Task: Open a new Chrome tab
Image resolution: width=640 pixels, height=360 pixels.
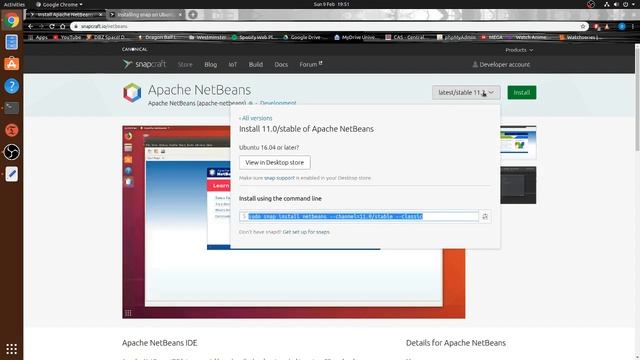Action: [193, 15]
